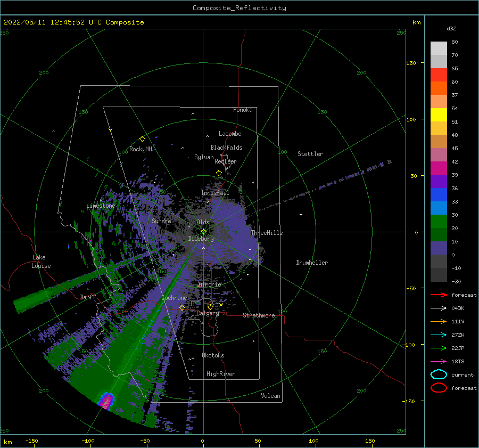Click the yellow V marker northwest of RockyMH
This screenshot has width=479, height=448.
(110, 130)
